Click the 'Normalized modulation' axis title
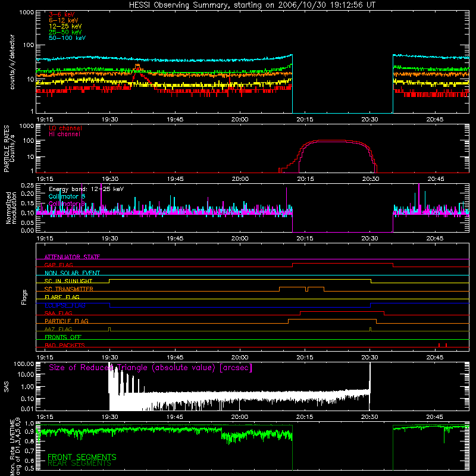Screen dimensions: 476x476 click(x=11, y=208)
